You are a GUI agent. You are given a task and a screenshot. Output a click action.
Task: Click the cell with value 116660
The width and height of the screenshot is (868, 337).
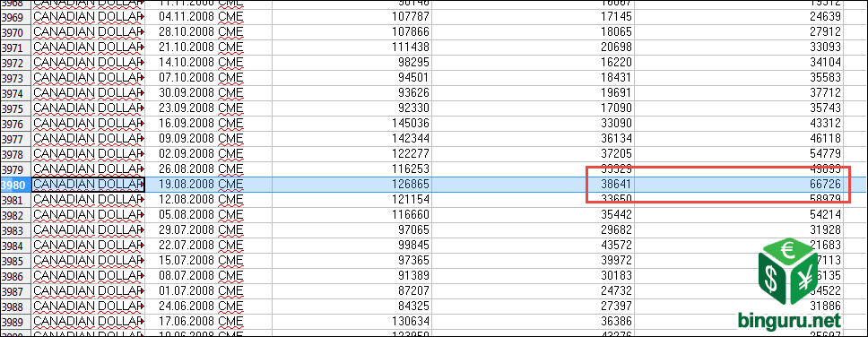point(352,215)
